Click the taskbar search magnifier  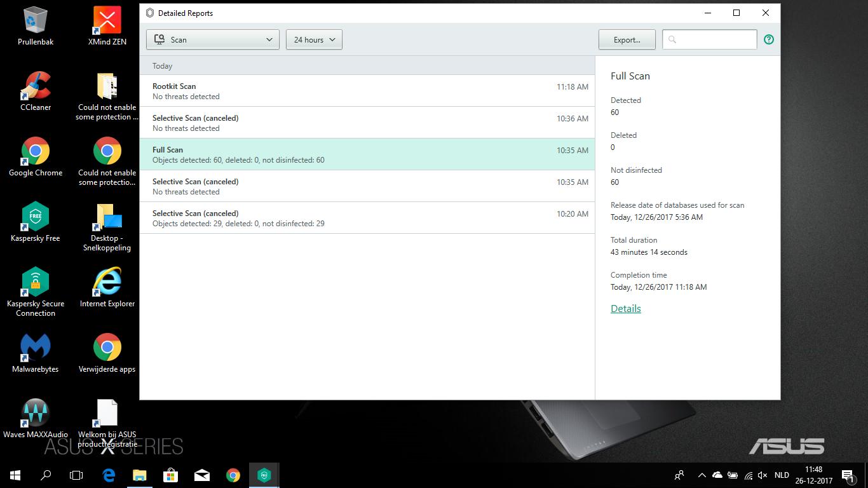point(46,475)
